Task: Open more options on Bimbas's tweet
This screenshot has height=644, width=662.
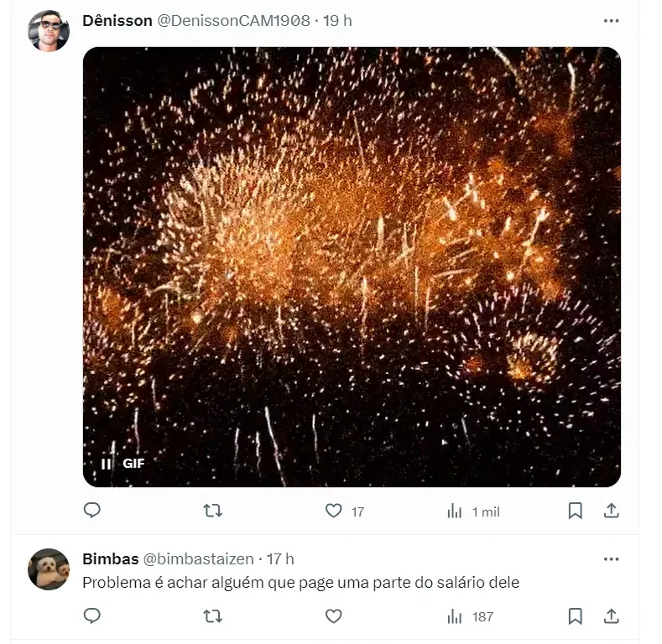Action: coord(611,559)
